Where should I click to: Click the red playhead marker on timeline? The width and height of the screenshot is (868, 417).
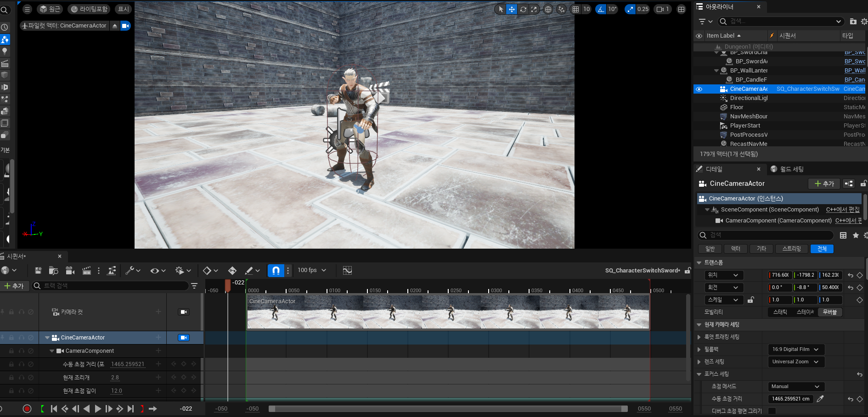[228, 285]
